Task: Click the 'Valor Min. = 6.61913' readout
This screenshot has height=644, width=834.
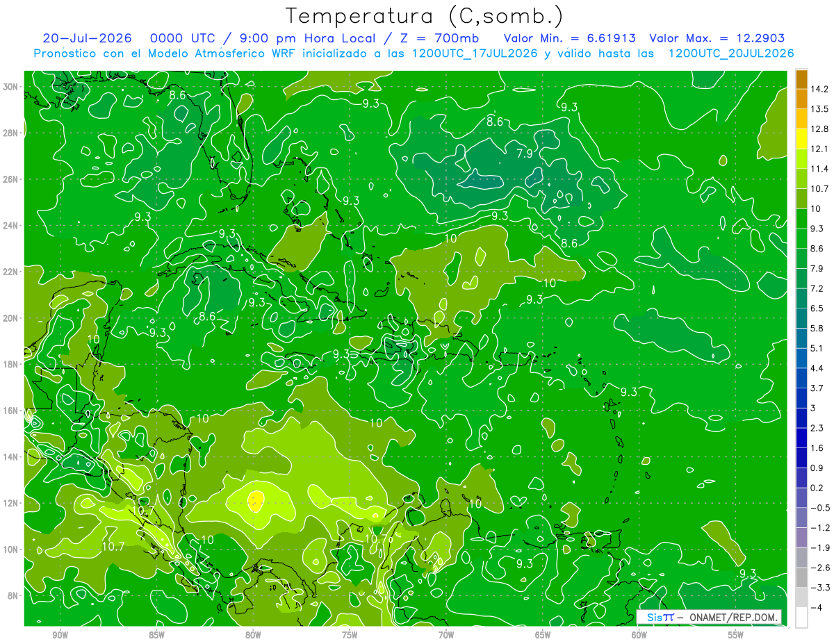Action: pos(569,38)
